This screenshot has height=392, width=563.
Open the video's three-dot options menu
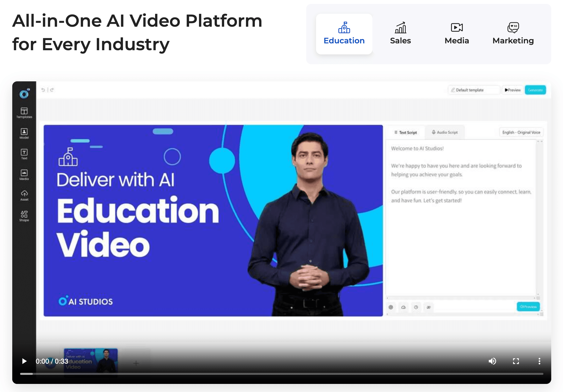(539, 361)
